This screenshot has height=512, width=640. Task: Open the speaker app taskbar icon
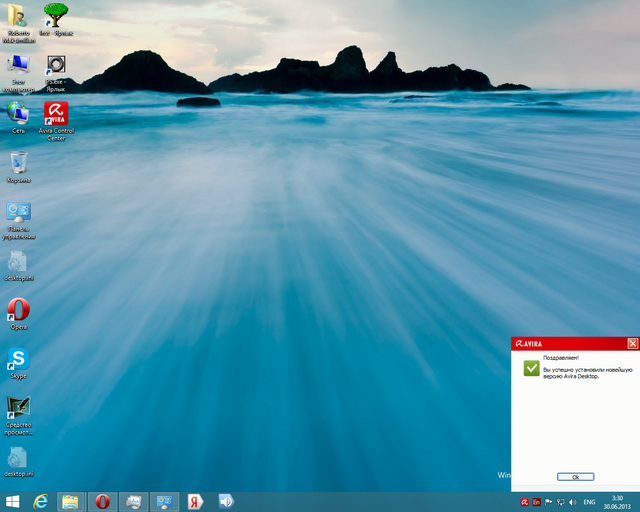(x=226, y=502)
